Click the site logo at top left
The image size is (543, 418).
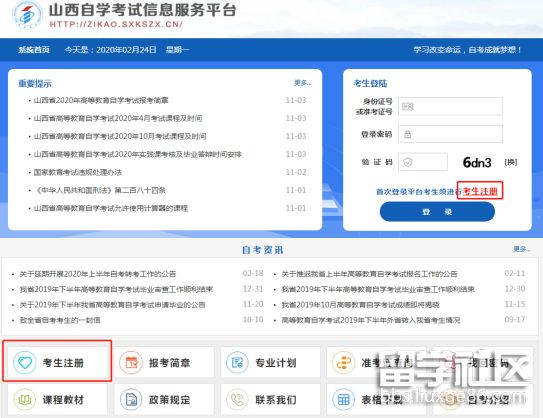pos(27,16)
